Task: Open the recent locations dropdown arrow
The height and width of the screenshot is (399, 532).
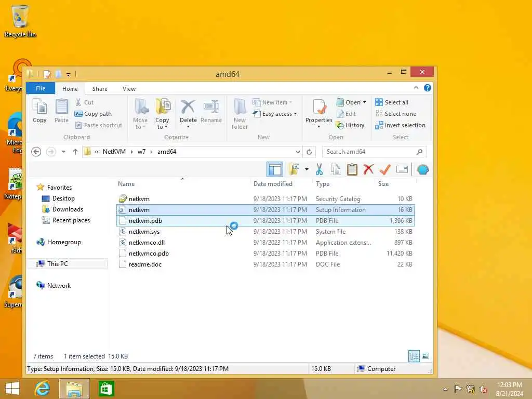Action: click(63, 152)
